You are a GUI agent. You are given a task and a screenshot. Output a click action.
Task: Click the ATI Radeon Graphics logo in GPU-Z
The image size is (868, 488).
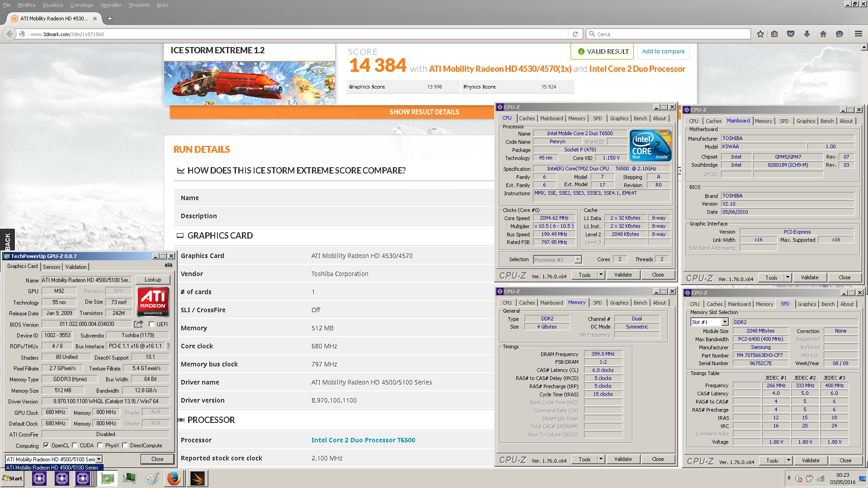click(153, 301)
